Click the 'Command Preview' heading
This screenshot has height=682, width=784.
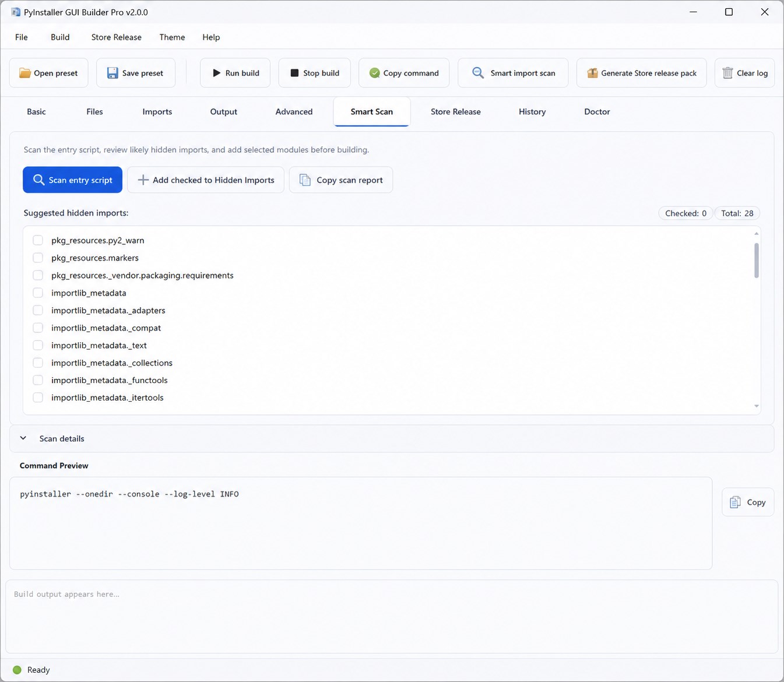click(x=54, y=465)
